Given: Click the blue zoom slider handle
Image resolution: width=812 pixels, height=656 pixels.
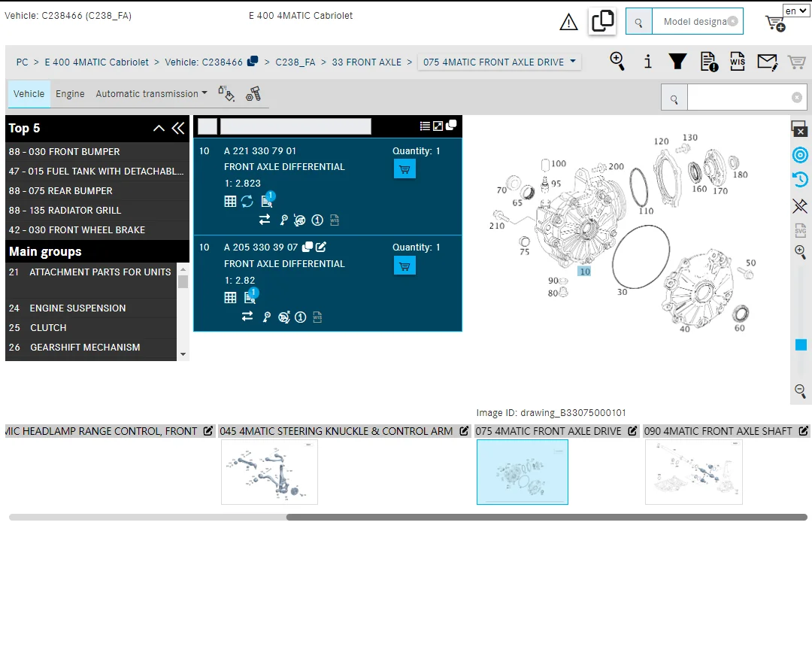Looking at the screenshot, I should click(x=801, y=345).
